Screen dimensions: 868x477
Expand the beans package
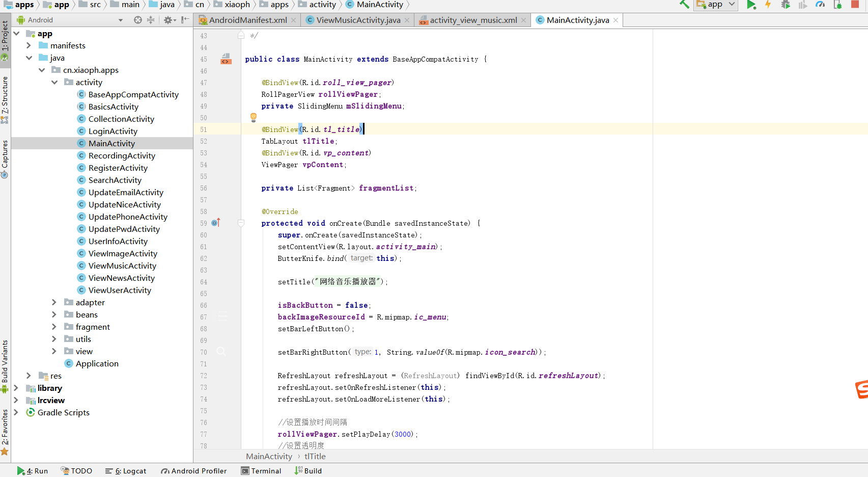point(54,315)
